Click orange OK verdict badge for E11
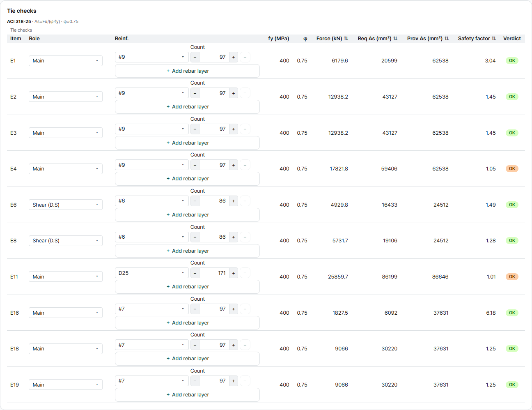 pos(512,277)
